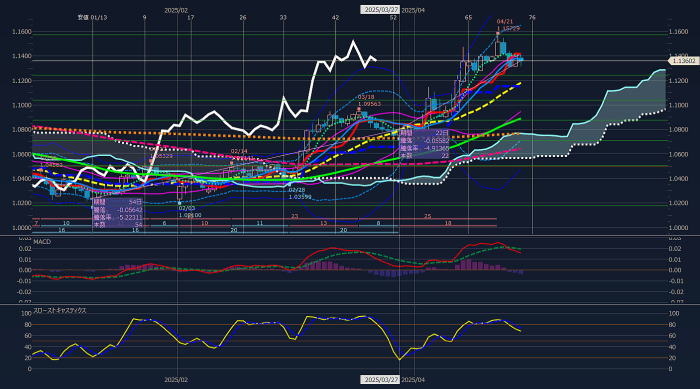The width and height of the screenshot is (700, 389).
Task: Select the 2025/04 month label at chart top
Action: 413,10
